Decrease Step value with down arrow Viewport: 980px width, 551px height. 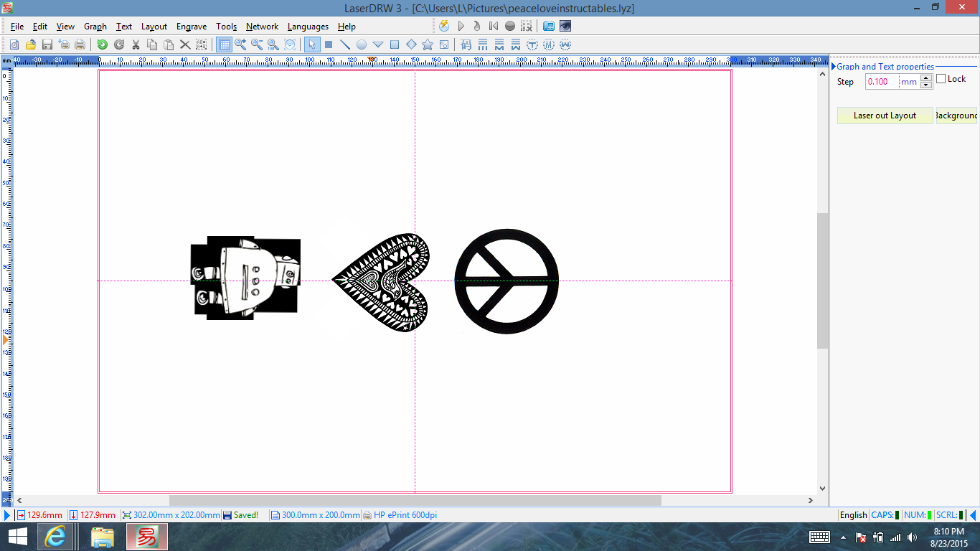click(926, 85)
